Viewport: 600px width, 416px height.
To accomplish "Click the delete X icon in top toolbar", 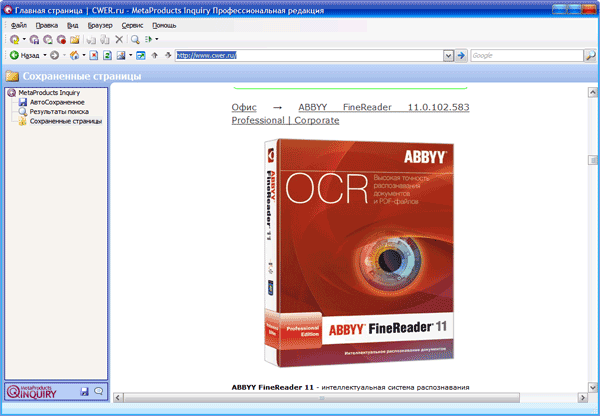I will (x=119, y=39).
